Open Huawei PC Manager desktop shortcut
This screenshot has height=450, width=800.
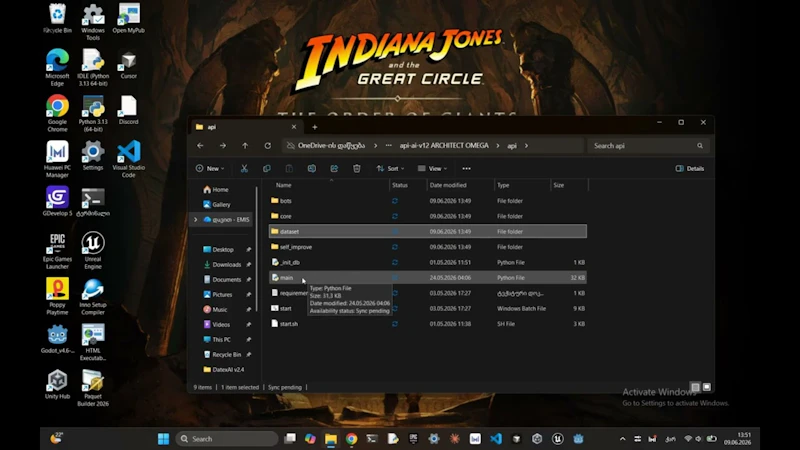[x=57, y=159]
